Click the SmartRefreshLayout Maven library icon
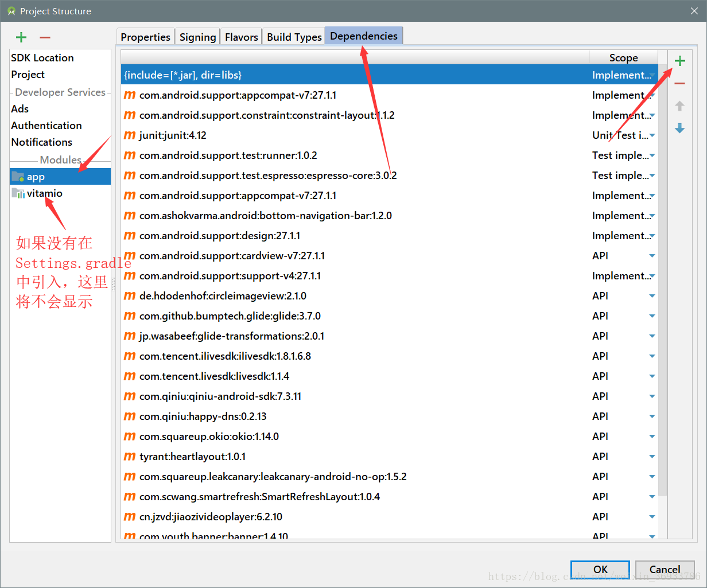The width and height of the screenshot is (707, 588). click(130, 497)
